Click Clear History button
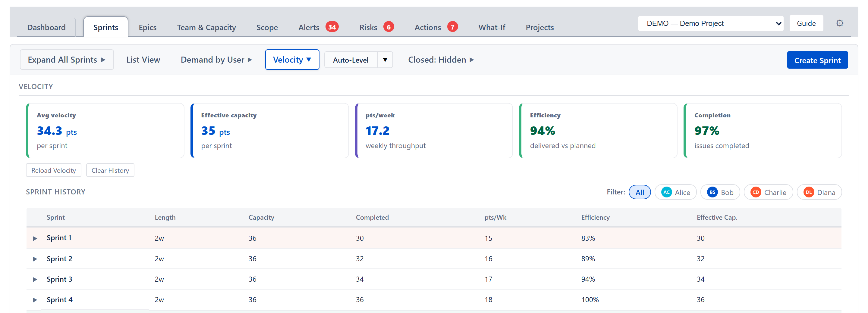 [x=110, y=170]
